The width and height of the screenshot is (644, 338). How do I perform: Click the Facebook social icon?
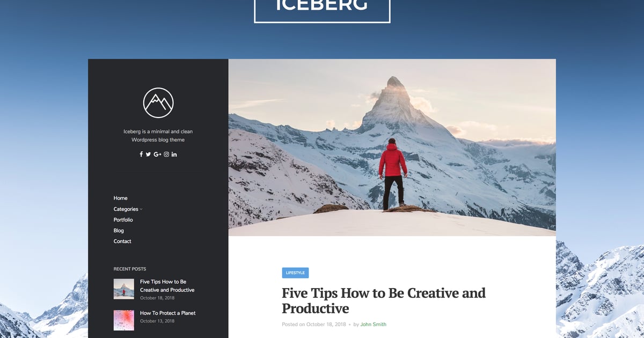(x=141, y=155)
